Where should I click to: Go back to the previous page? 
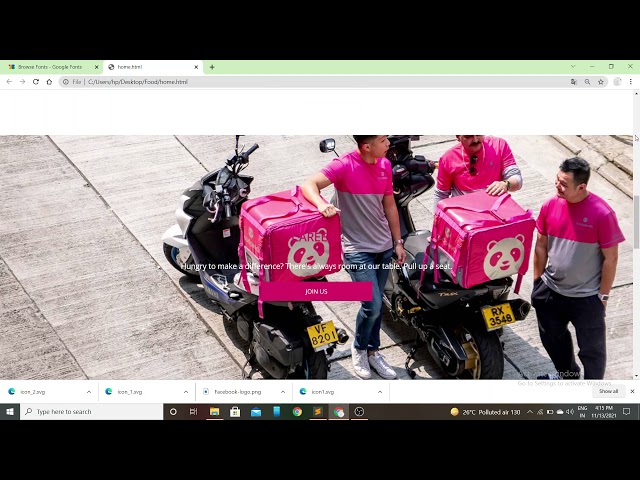(x=9, y=82)
